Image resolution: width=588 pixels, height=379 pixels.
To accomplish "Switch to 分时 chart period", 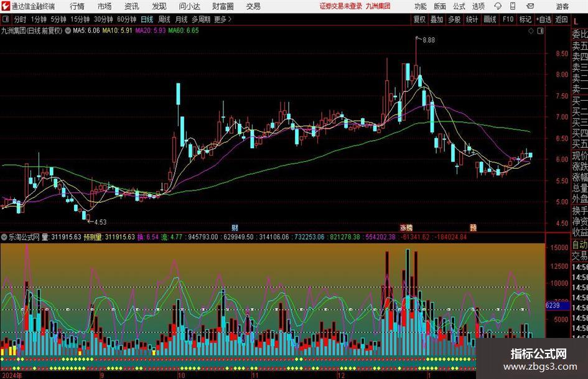I will 21,19.
